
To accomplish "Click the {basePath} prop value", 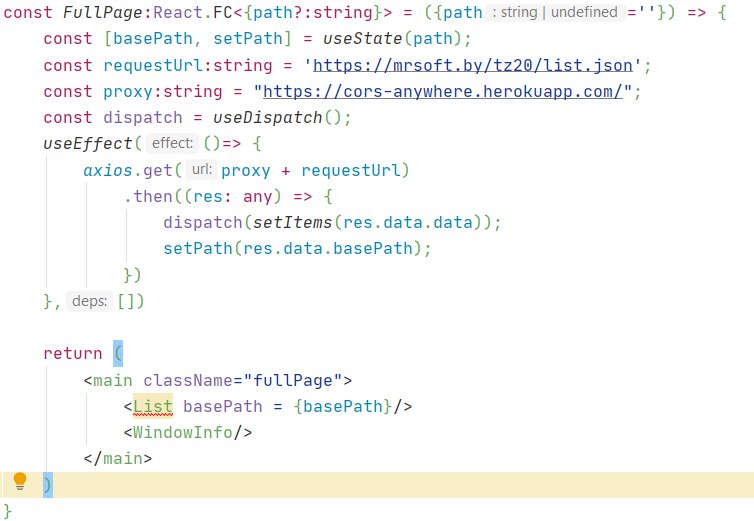I will [x=343, y=407].
